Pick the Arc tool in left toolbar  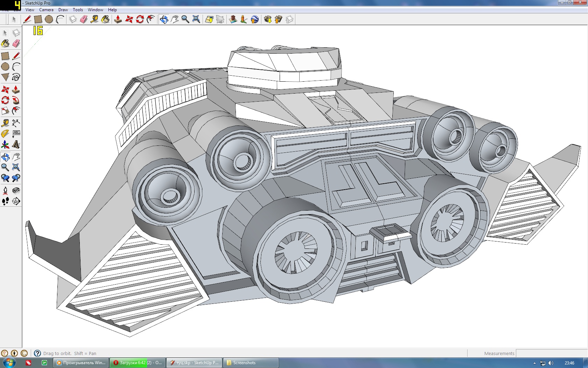point(16,67)
